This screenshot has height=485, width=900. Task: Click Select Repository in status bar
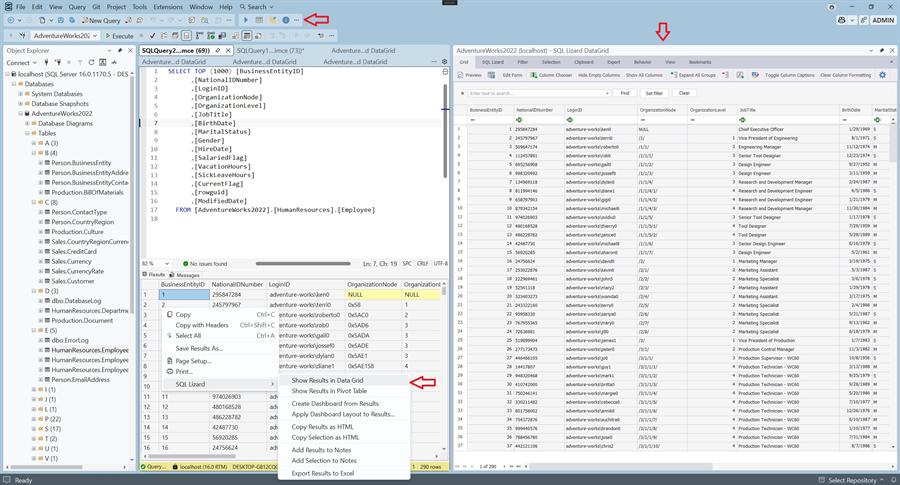coord(852,480)
